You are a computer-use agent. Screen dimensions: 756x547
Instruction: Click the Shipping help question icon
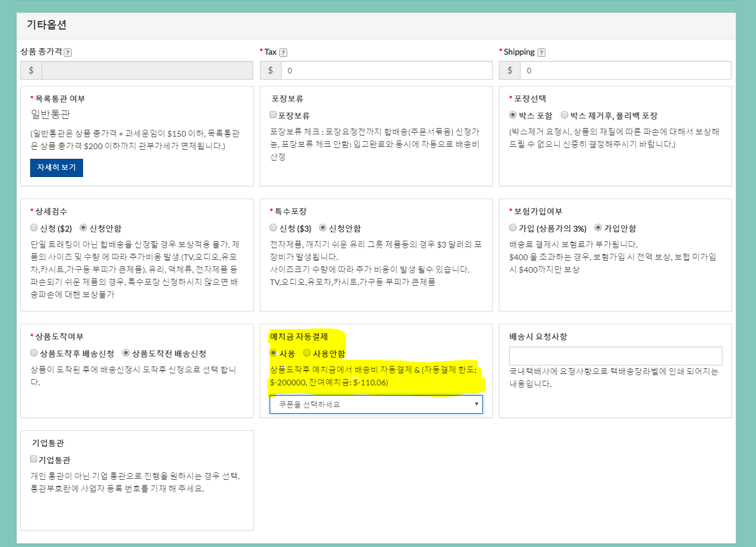tap(542, 52)
